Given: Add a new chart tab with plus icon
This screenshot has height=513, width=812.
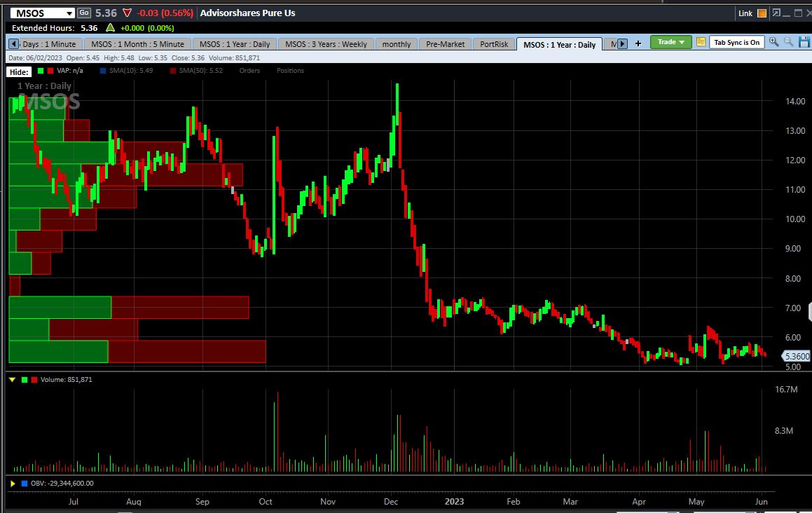Looking at the screenshot, I should click(638, 43).
